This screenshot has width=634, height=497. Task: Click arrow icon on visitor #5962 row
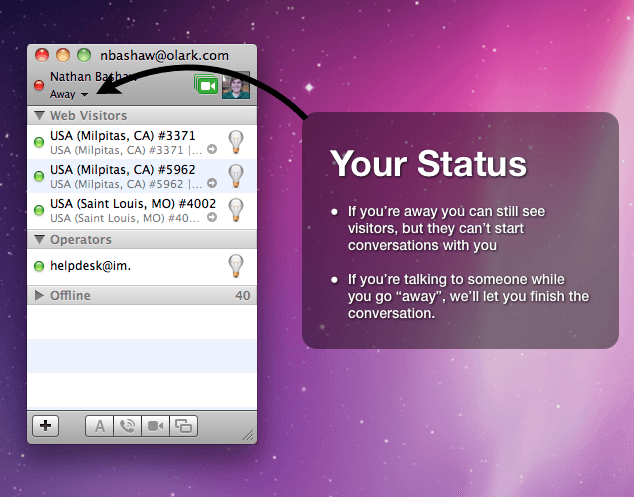(x=212, y=184)
